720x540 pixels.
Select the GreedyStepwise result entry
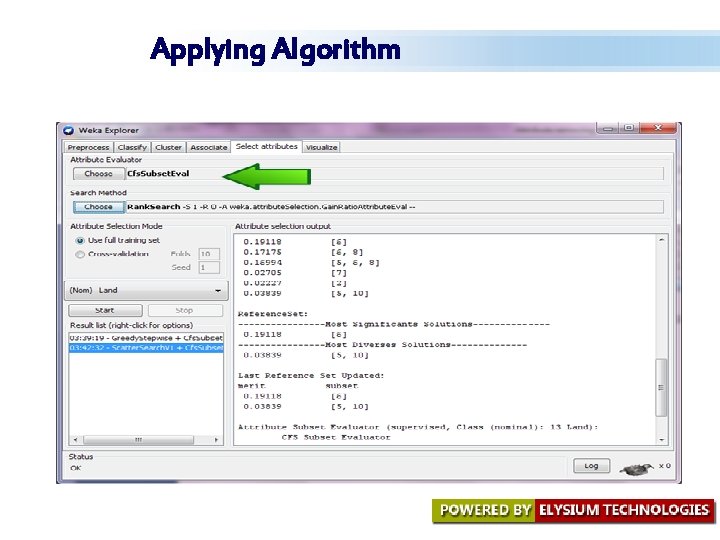(x=146, y=338)
